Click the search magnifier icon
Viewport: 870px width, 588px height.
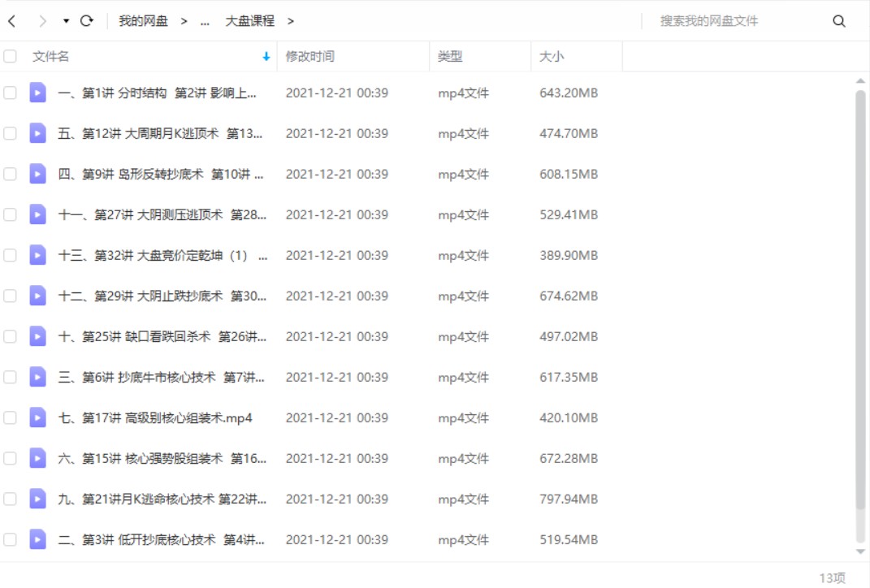(839, 21)
